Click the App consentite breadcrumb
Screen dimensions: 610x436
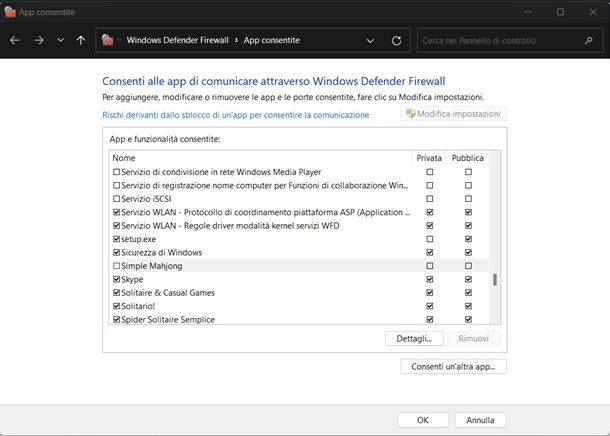coord(272,40)
